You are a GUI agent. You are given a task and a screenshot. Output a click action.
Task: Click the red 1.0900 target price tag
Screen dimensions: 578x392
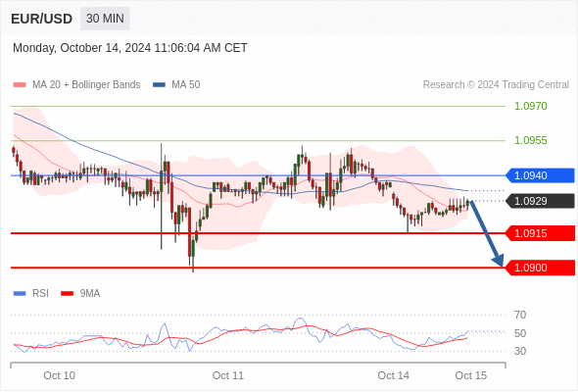pos(540,268)
